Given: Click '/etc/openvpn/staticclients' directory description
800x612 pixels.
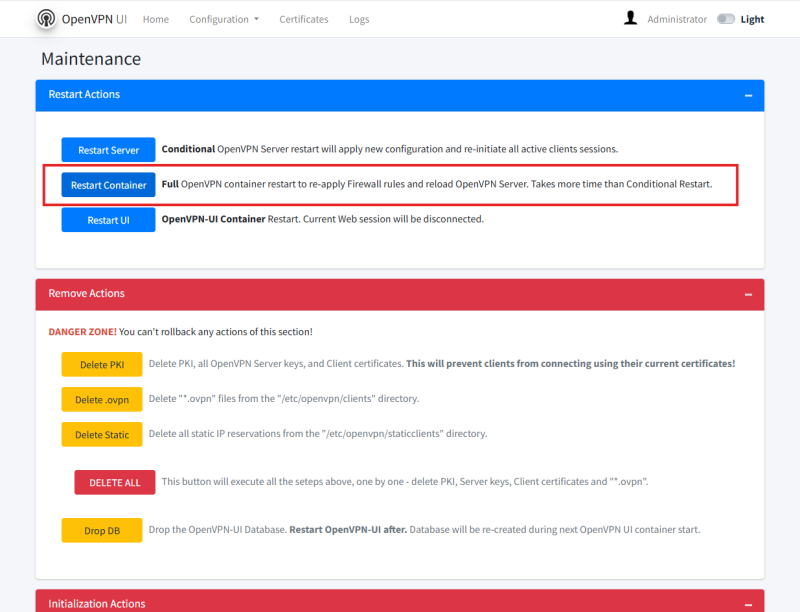Looking at the screenshot, I should click(x=318, y=434).
